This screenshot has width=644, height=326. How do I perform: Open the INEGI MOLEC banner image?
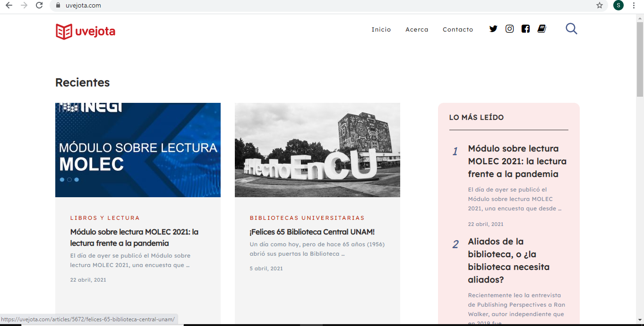pyautogui.click(x=138, y=150)
